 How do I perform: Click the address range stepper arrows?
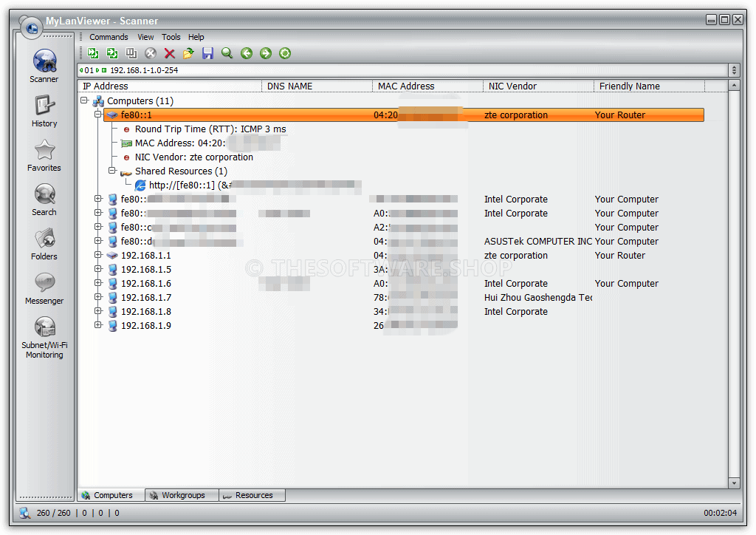click(x=734, y=70)
